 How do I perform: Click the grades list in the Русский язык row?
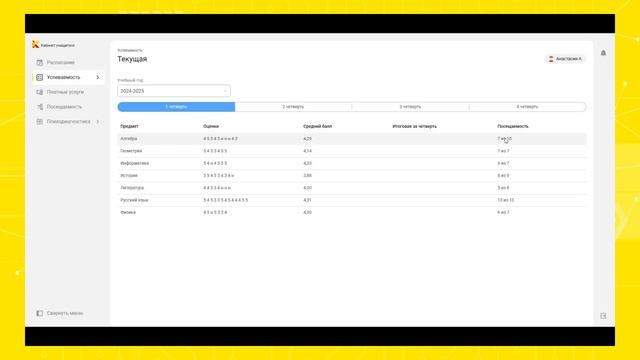[225, 200]
